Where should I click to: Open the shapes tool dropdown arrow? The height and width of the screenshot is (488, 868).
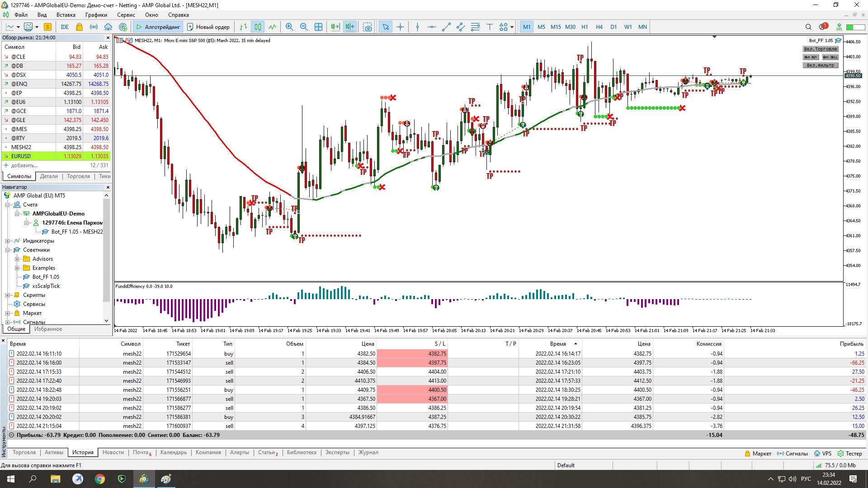(x=512, y=27)
